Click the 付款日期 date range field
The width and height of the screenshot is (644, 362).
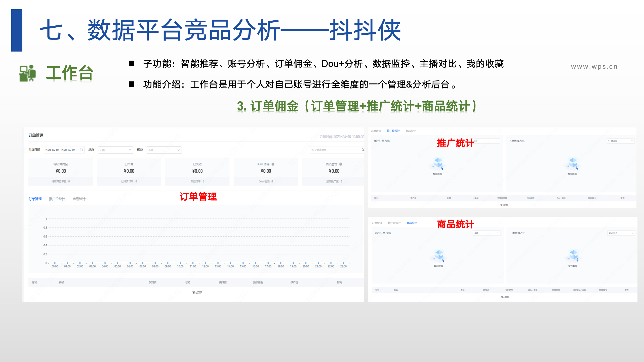pos(64,150)
